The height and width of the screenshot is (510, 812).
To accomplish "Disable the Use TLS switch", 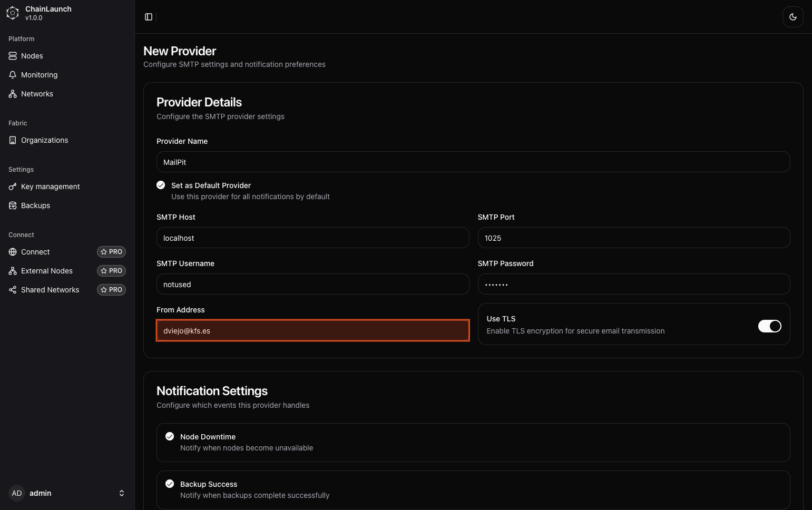I will pos(769,326).
